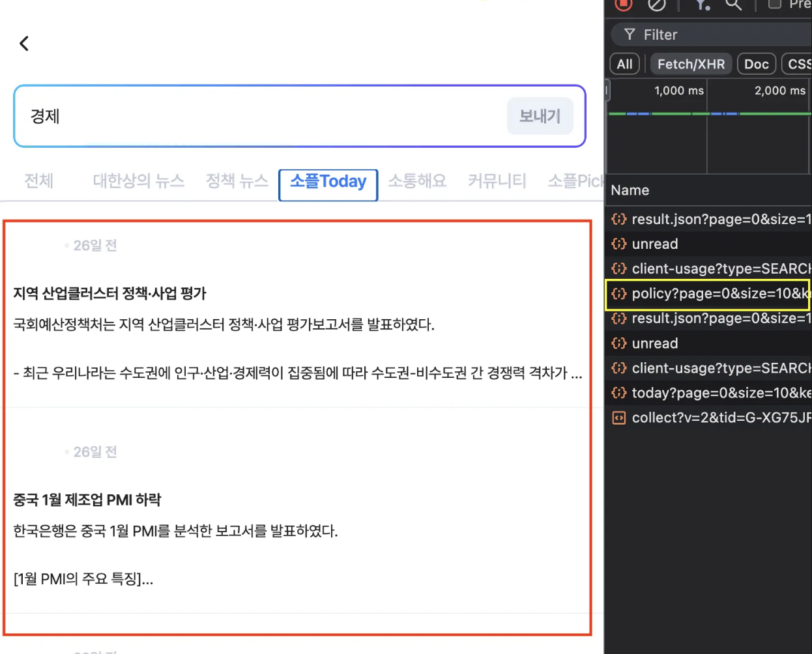Show All request types in Network
Screen dimensions: 812x654
[x=624, y=64]
